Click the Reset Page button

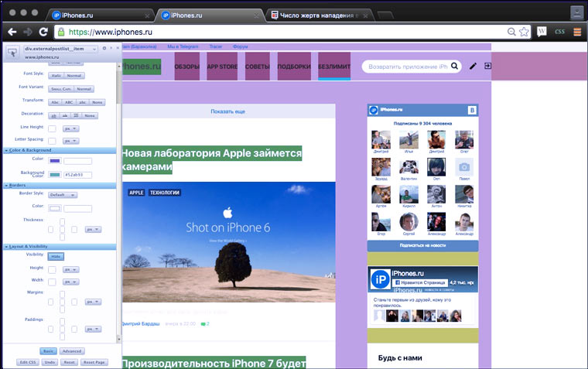[94, 362]
